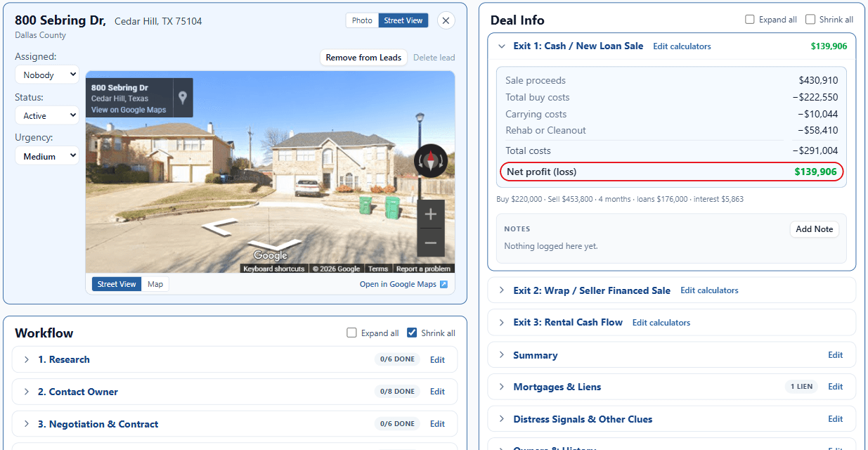The height and width of the screenshot is (450, 868).
Task: Click the 800 Sebring Dr heading
Action: tap(60, 20)
